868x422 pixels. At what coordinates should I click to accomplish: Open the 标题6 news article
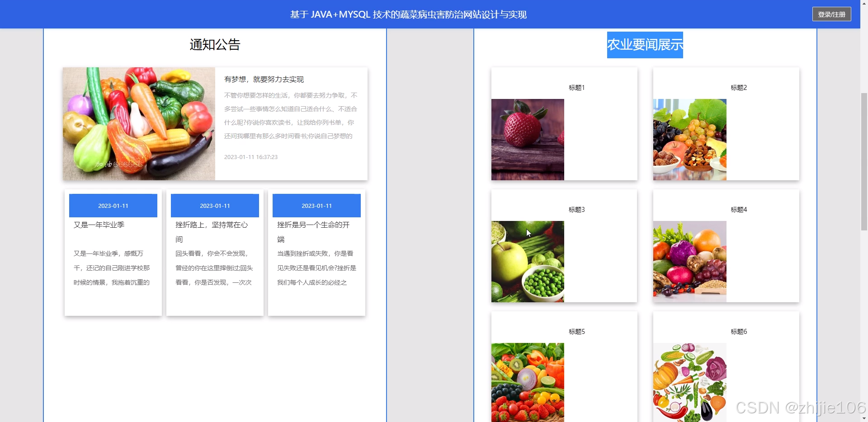[739, 331]
